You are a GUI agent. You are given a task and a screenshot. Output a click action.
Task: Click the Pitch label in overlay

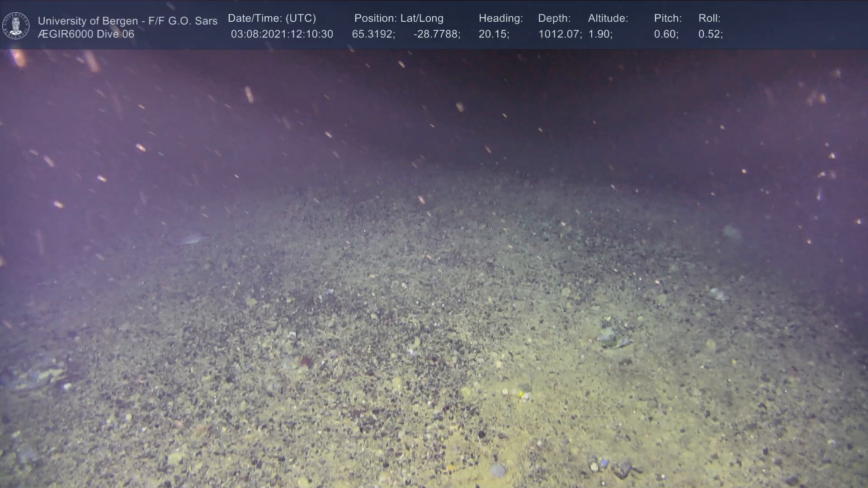[x=667, y=19]
